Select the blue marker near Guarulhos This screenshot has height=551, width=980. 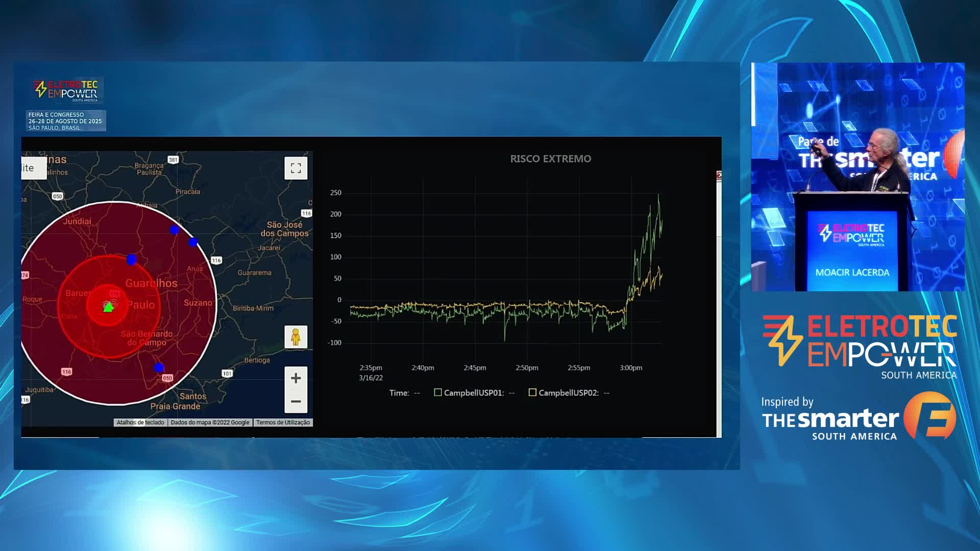[131, 260]
